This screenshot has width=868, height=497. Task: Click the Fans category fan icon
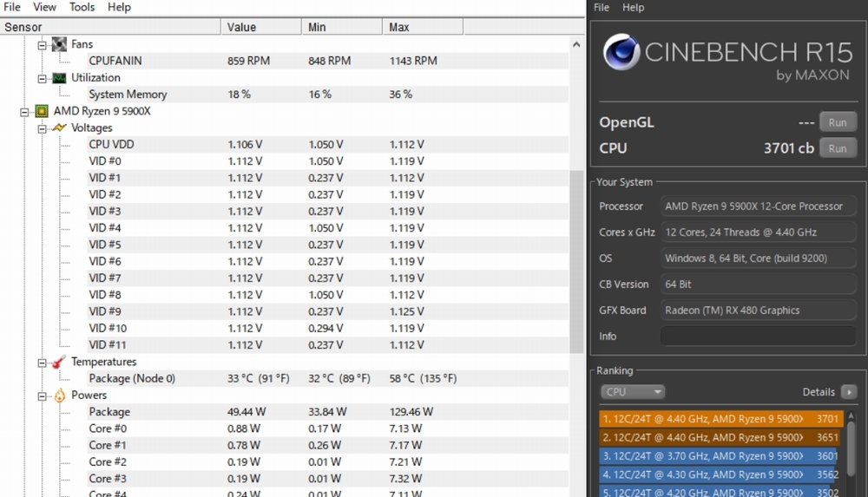pyautogui.click(x=59, y=44)
